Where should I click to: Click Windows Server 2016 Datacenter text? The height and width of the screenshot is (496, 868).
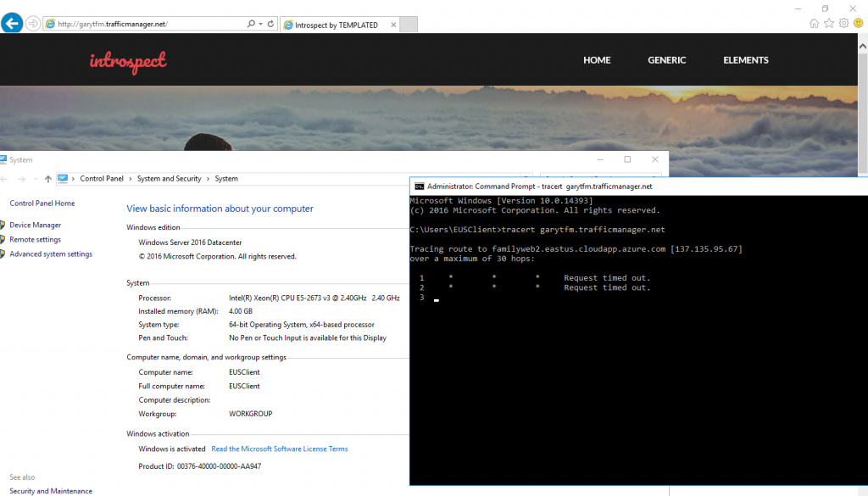pyautogui.click(x=190, y=242)
